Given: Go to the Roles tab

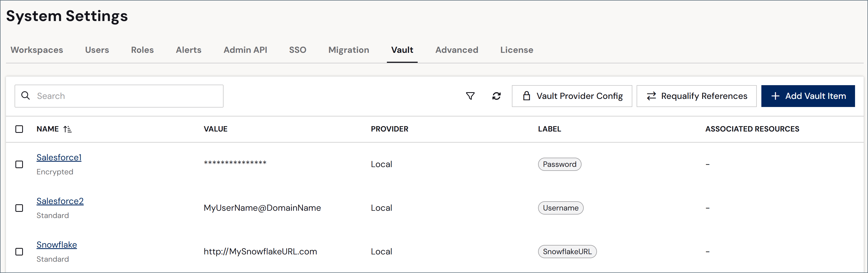Looking at the screenshot, I should click(x=142, y=50).
